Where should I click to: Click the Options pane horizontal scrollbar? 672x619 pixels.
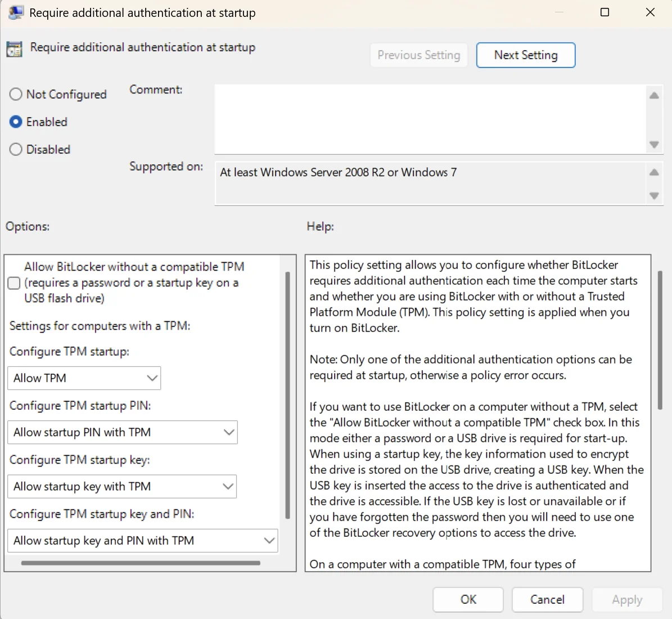141,563
